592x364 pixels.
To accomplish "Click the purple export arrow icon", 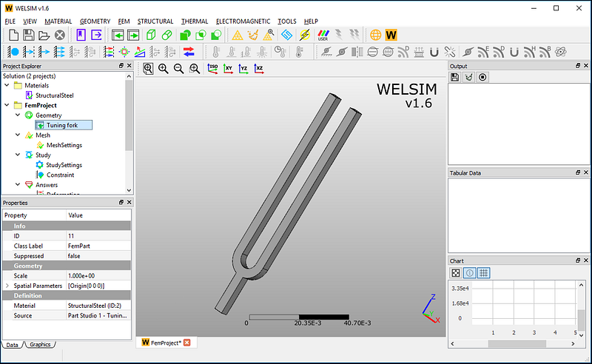I will tap(97, 35).
